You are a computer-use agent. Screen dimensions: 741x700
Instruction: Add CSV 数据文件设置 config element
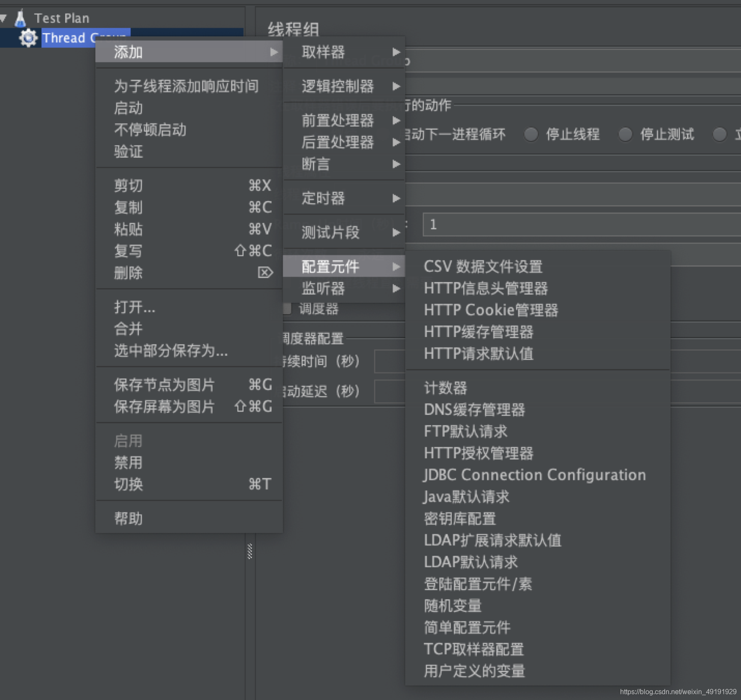pos(538,267)
